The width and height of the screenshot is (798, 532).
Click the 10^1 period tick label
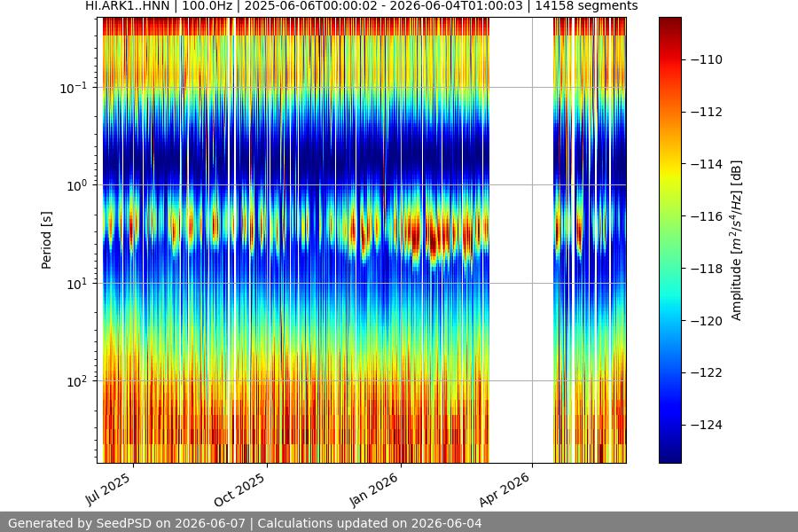tap(76, 284)
